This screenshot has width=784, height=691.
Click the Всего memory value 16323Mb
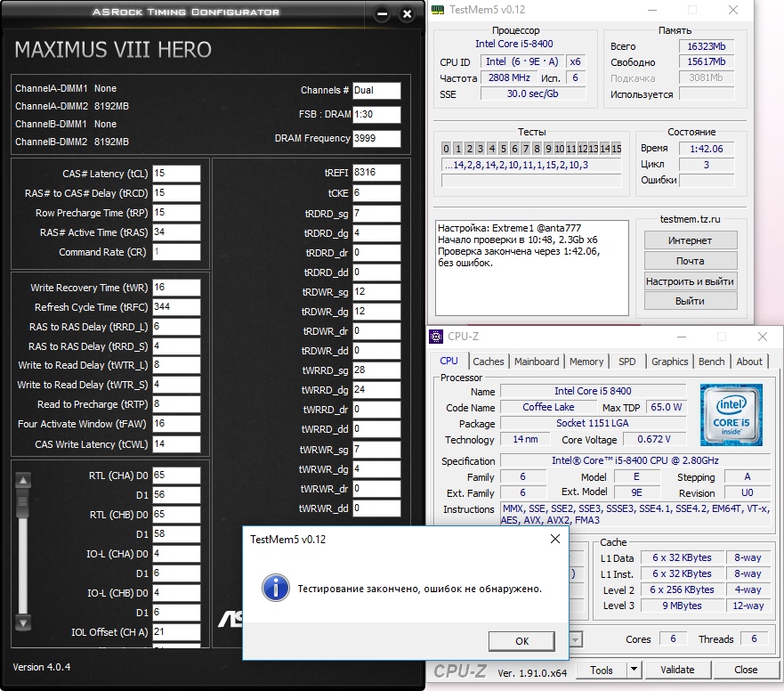[x=706, y=46]
